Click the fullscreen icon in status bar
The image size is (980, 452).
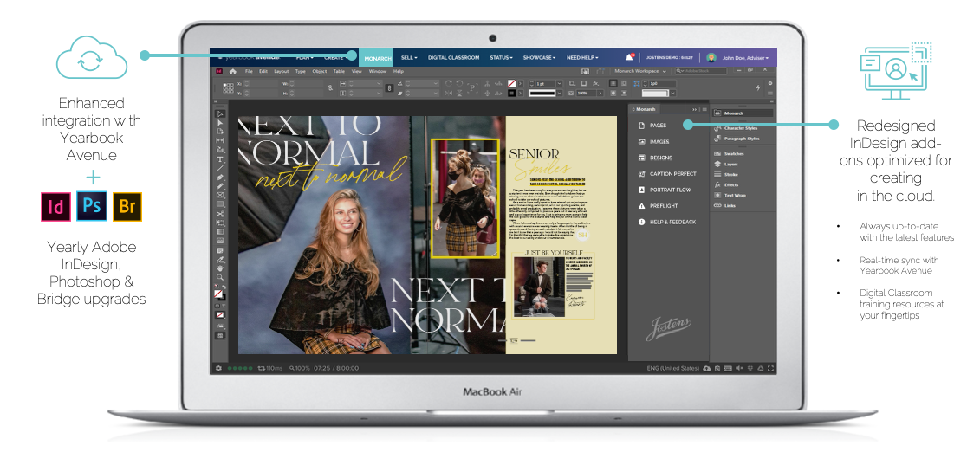coord(770,368)
